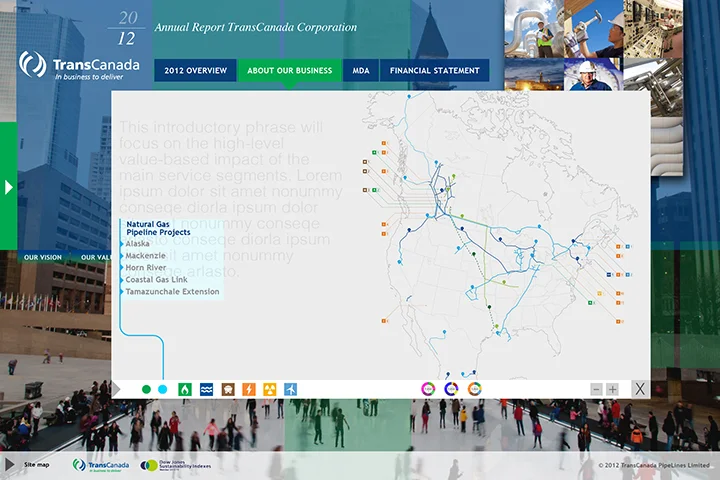Image resolution: width=720 pixels, height=480 pixels.
Task: Open the Financial Statement tab
Action: 434,70
